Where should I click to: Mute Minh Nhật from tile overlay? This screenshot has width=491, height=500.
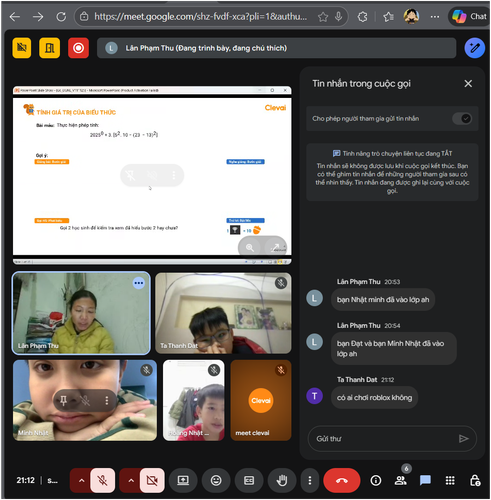(x=85, y=400)
